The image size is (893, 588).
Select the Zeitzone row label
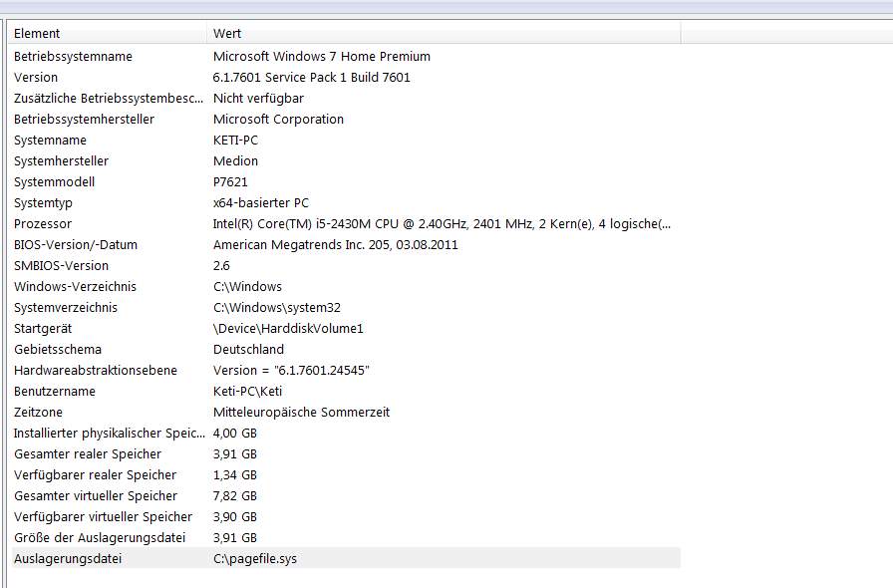(38, 413)
